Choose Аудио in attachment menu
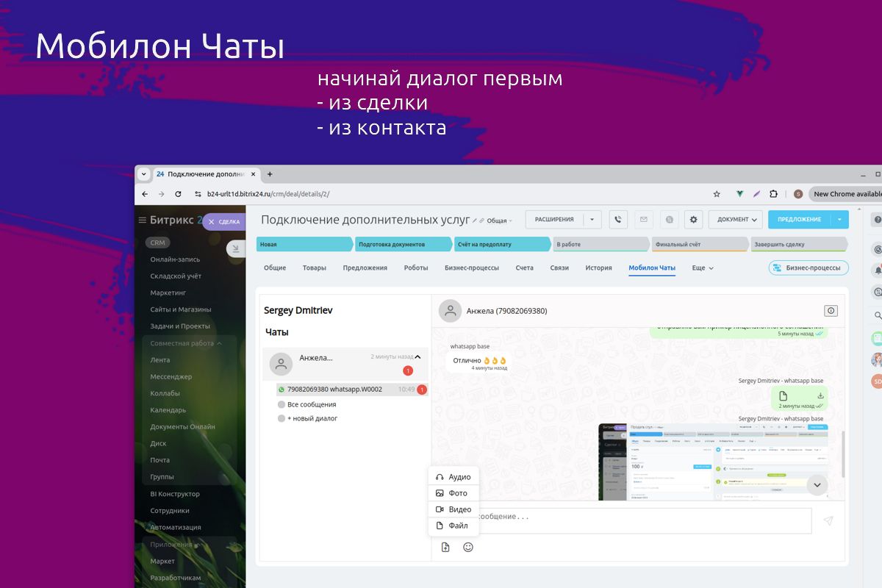Screen dimensions: 882x588 453,477
